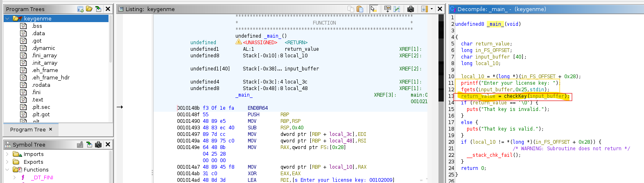Click Symbol Tree camera snapshot icon
The height and width of the screenshot is (183, 644).
coord(98,145)
